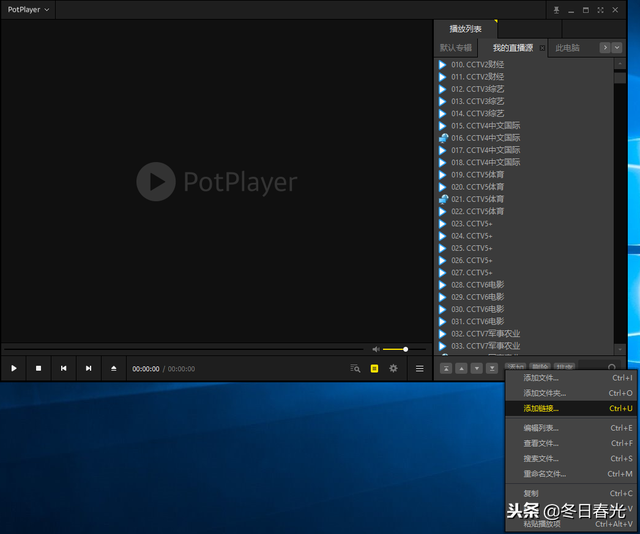640x534 pixels.
Task: Open a file using the eject icon
Action: click(x=113, y=368)
